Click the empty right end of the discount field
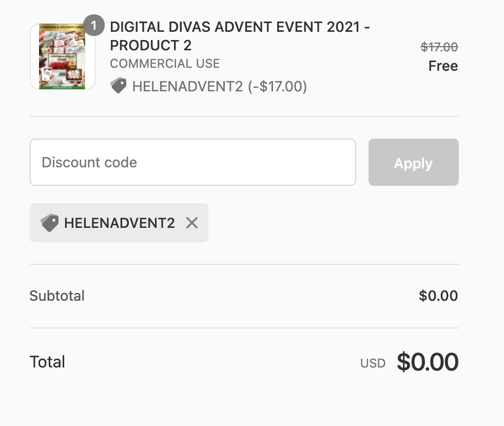Image resolution: width=504 pixels, height=426 pixels. (x=328, y=162)
